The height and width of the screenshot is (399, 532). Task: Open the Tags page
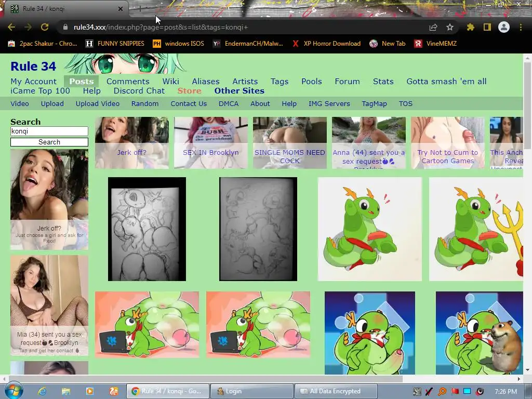[x=280, y=82]
